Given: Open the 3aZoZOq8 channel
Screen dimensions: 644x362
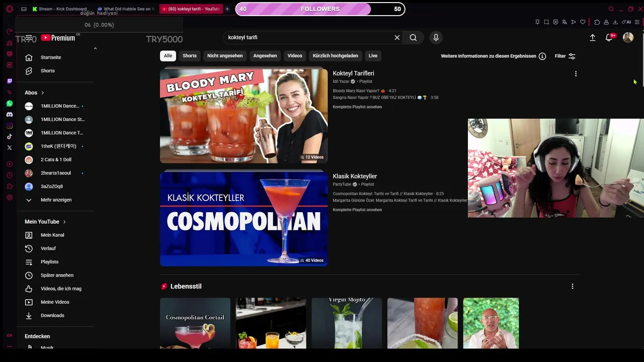Looking at the screenshot, I should tap(56, 187).
